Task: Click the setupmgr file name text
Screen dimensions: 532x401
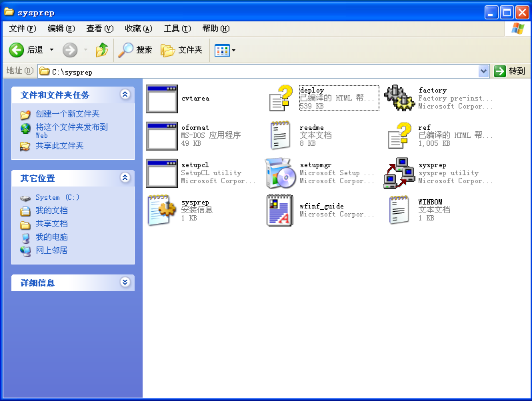Action: (x=315, y=165)
